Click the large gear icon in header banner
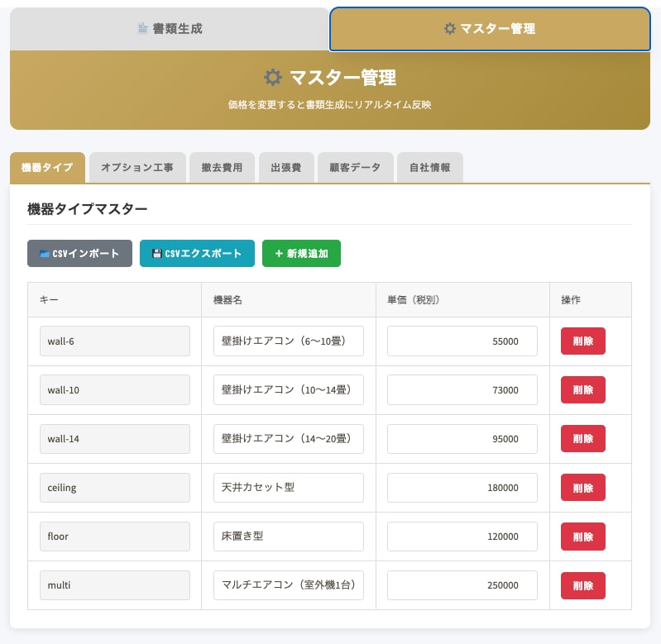Image resolution: width=661 pixels, height=644 pixels. coord(272,78)
